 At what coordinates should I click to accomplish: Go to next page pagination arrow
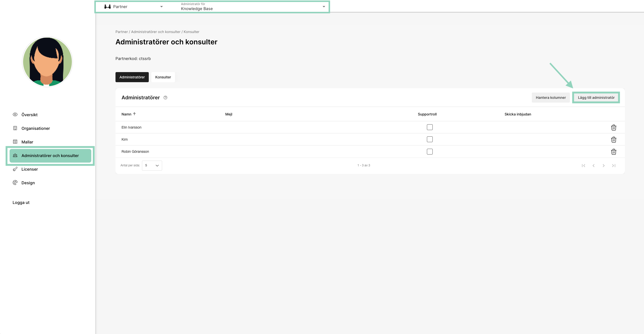click(x=604, y=166)
